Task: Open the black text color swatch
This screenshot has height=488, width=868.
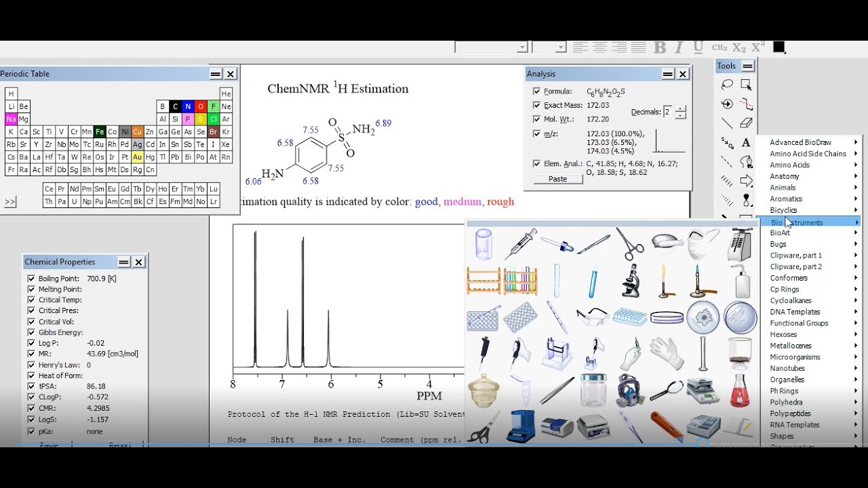Action: tap(778, 47)
